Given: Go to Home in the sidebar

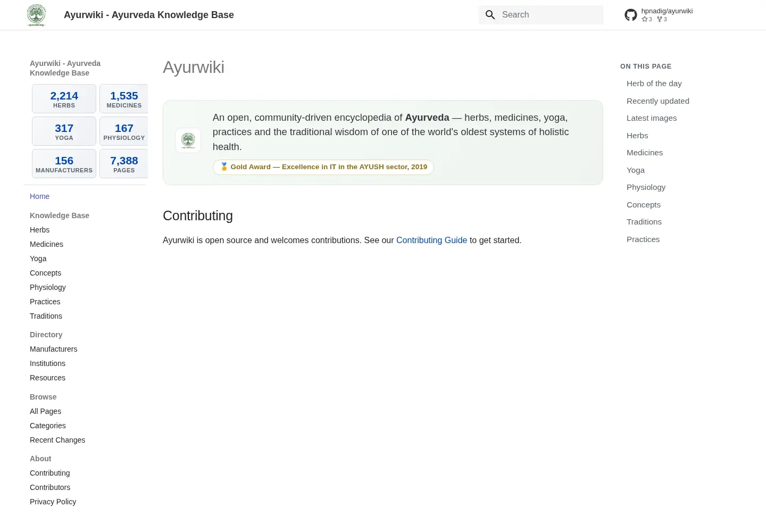Looking at the screenshot, I should [39, 196].
